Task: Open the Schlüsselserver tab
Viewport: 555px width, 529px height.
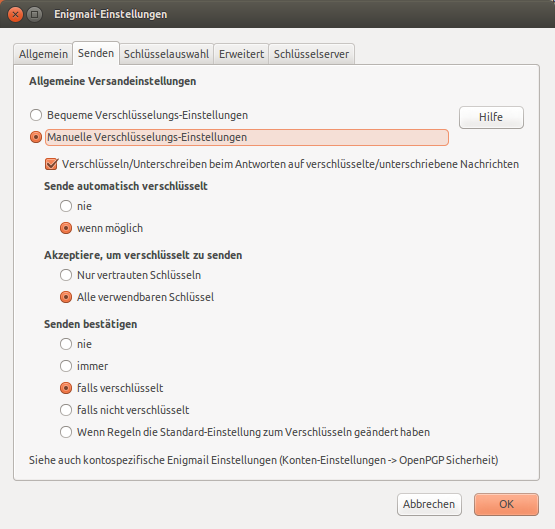Action: click(311, 54)
